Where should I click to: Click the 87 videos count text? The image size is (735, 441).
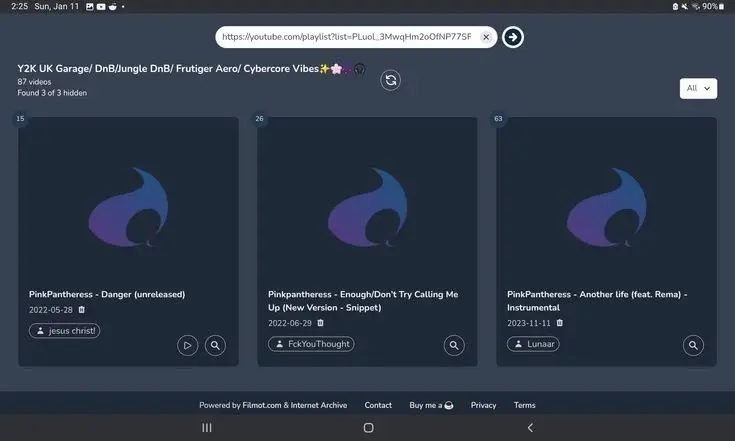click(x=34, y=82)
